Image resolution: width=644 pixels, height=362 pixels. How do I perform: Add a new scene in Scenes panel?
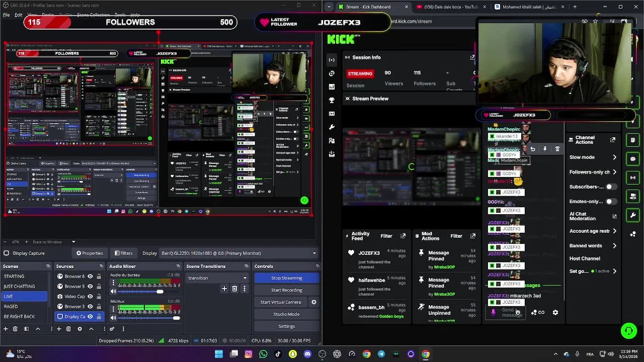pos(6,329)
